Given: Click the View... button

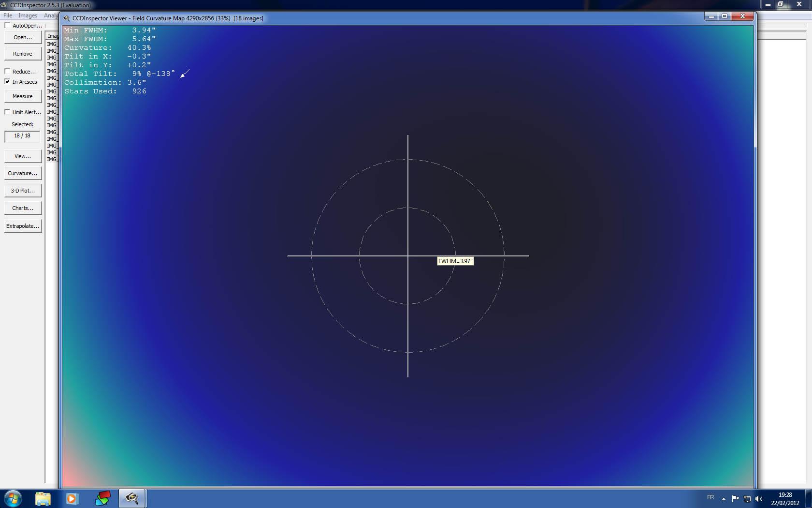Looking at the screenshot, I should (x=23, y=156).
